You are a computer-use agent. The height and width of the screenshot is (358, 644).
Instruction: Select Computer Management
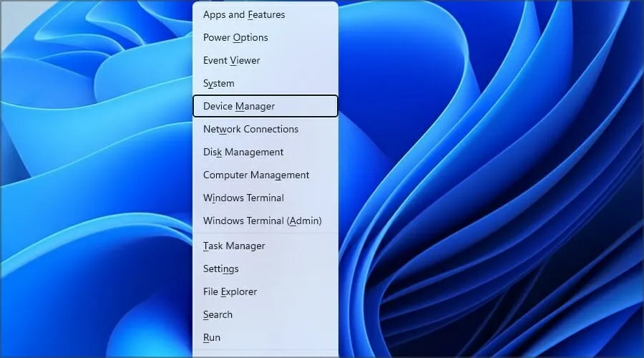[256, 175]
